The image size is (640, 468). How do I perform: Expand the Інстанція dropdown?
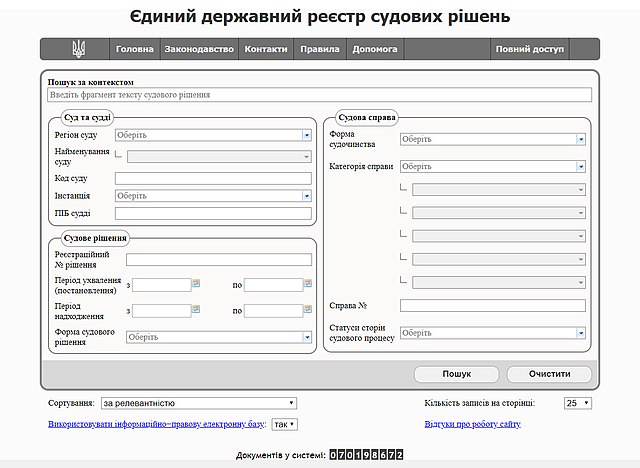coord(213,196)
